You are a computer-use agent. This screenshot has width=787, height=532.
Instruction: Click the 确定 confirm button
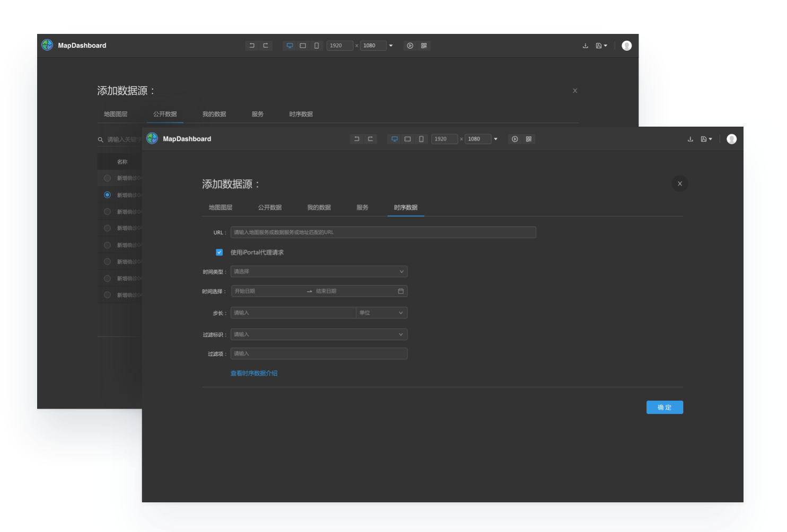pos(664,407)
